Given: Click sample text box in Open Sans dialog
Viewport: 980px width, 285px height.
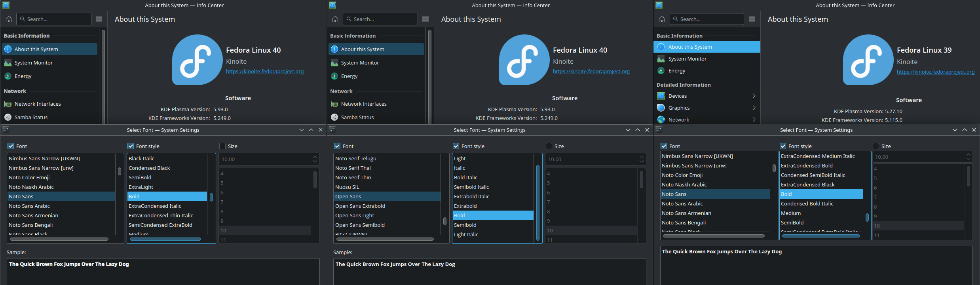Looking at the screenshot, I should pyautogui.click(x=490, y=272).
